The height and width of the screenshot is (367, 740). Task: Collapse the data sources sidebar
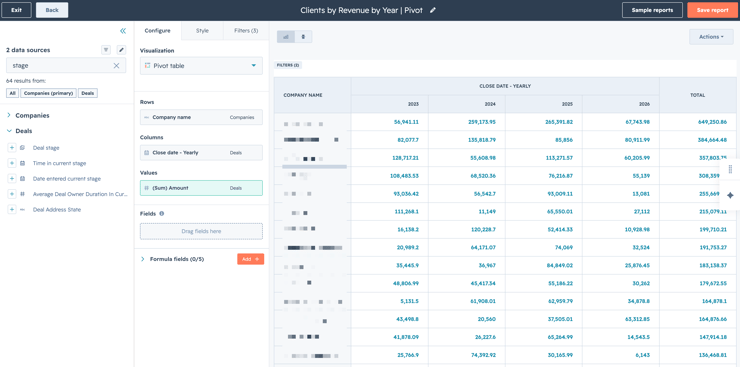pos(123,31)
